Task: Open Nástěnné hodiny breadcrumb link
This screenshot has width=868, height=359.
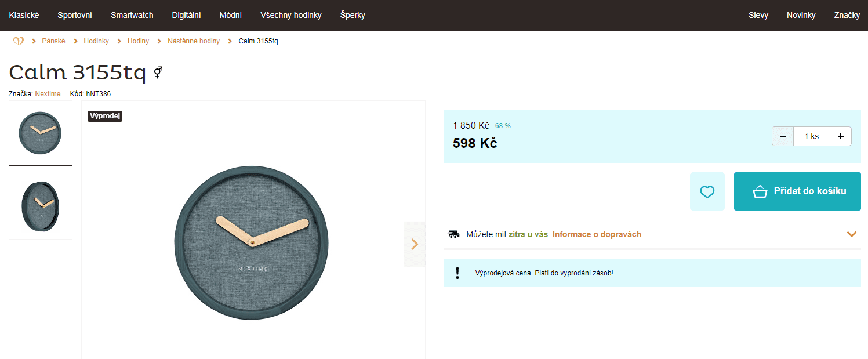Action: pyautogui.click(x=194, y=41)
